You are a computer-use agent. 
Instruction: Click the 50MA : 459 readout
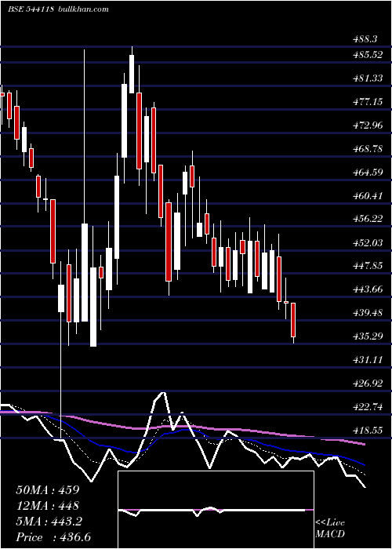click(x=48, y=490)
